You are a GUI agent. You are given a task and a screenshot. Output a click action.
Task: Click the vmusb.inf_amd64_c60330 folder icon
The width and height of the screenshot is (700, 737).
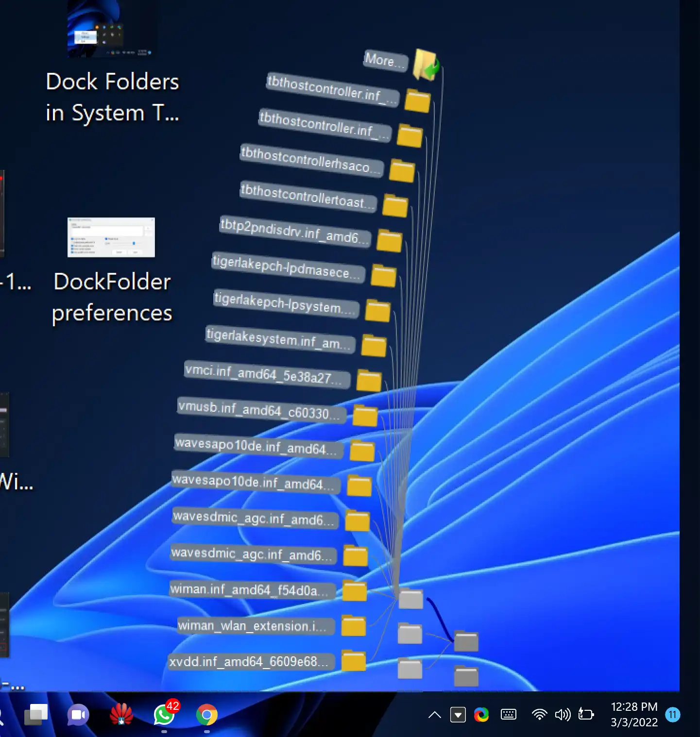365,415
